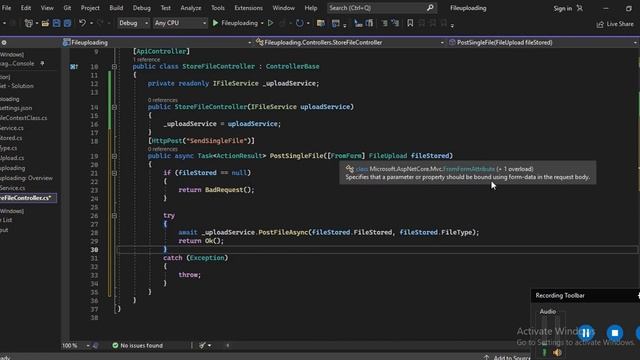Click the Open File folder icon
Image resolution: width=640 pixels, height=360 pixels.
pos(45,23)
